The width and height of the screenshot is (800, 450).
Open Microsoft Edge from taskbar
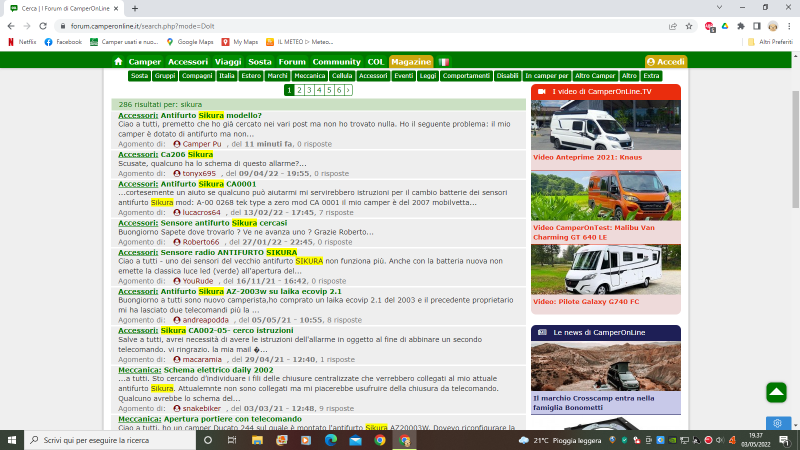(331, 440)
